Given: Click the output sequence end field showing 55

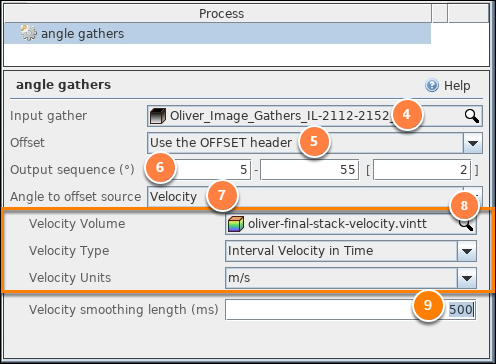Looking at the screenshot, I should 309,170.
